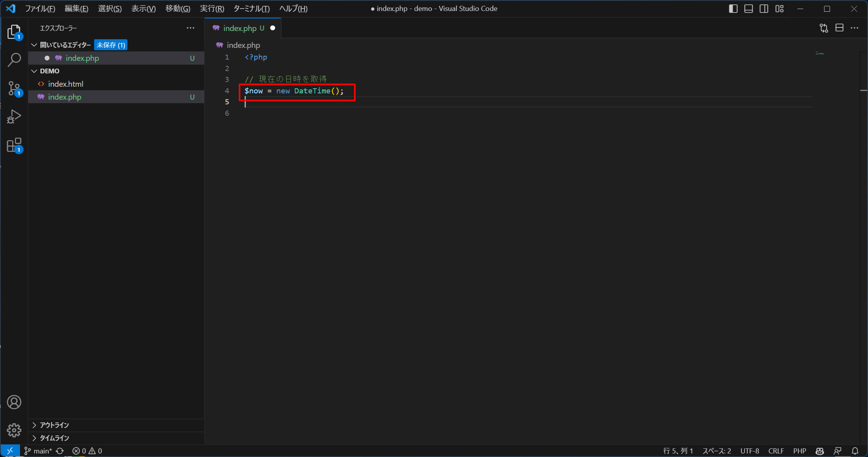The image size is (868, 457).
Task: Open the 編集(E) menu
Action: [76, 9]
